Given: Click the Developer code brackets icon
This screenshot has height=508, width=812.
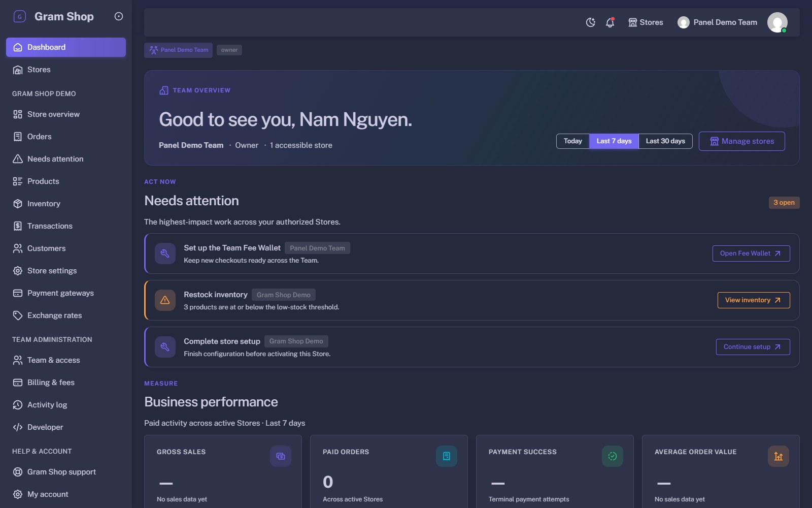Looking at the screenshot, I should (18, 427).
